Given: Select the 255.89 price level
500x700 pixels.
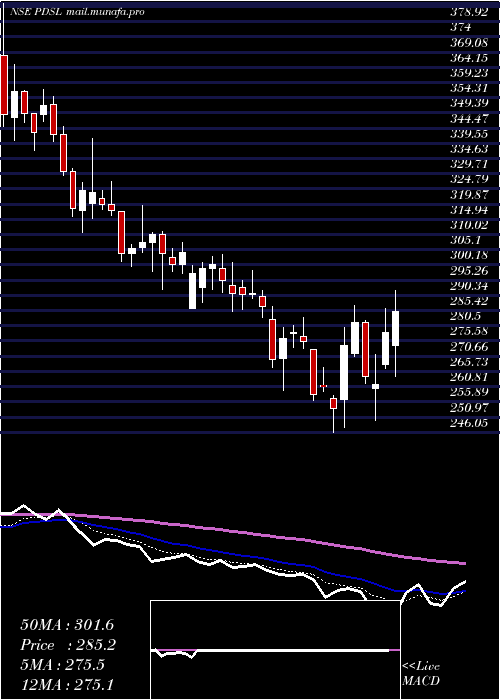Looking at the screenshot, I should point(469,392).
